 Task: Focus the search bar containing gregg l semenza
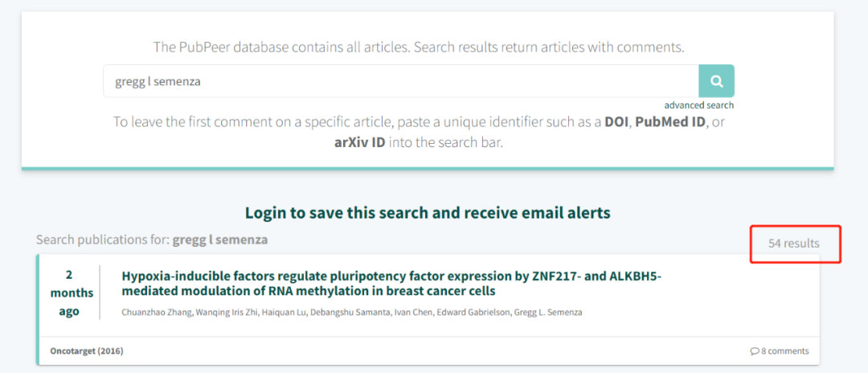pyautogui.click(x=400, y=81)
